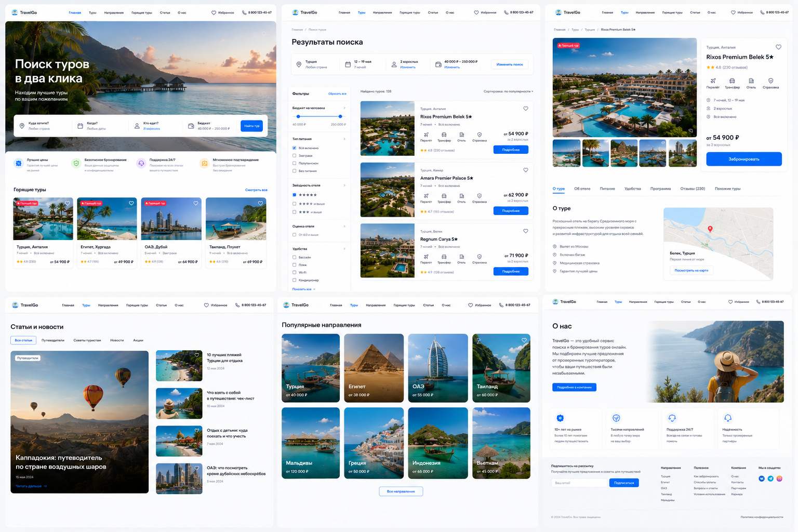Screen dimensions: 798x532
Task: Check the Wi-Fi amenity filter
Action: tap(294, 272)
